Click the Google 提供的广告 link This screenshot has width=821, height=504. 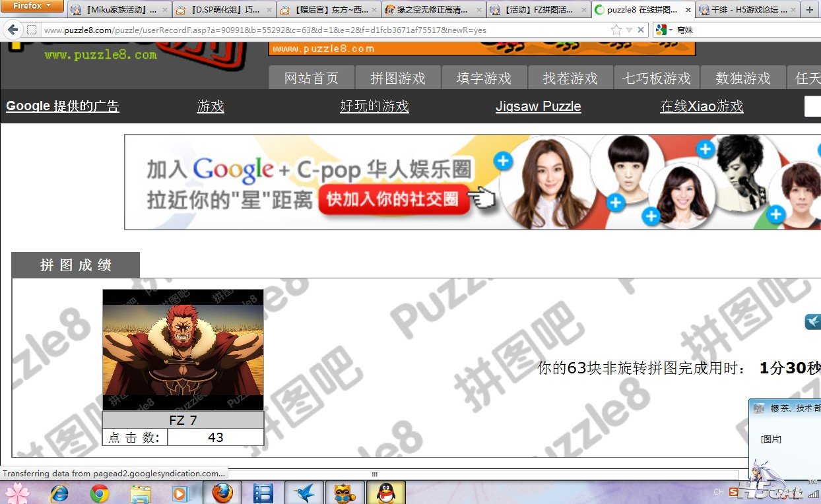click(63, 106)
